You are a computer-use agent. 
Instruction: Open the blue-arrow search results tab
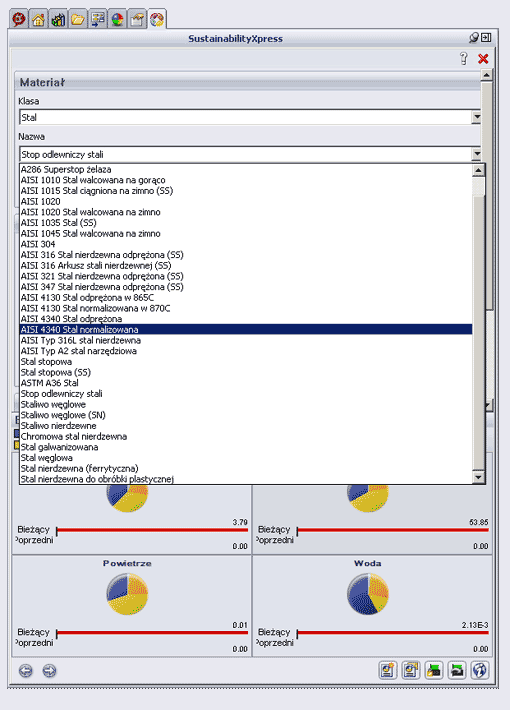[x=98, y=19]
